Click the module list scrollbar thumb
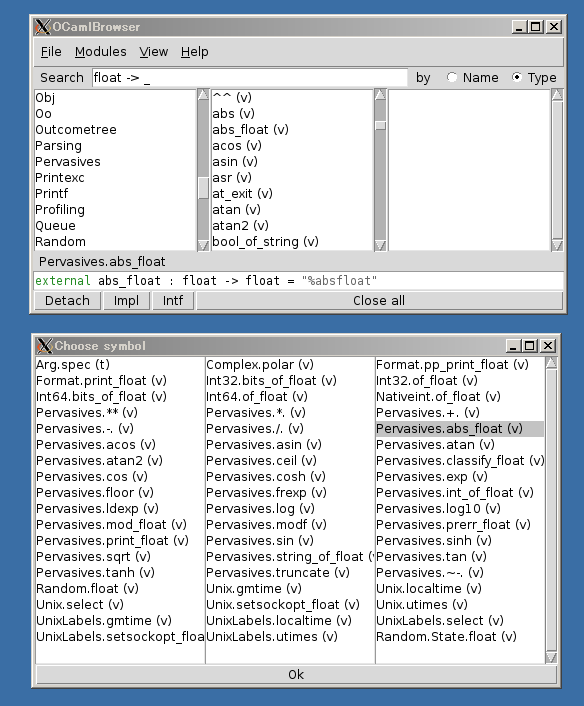Screen dimensions: 584x706 click(x=203, y=188)
